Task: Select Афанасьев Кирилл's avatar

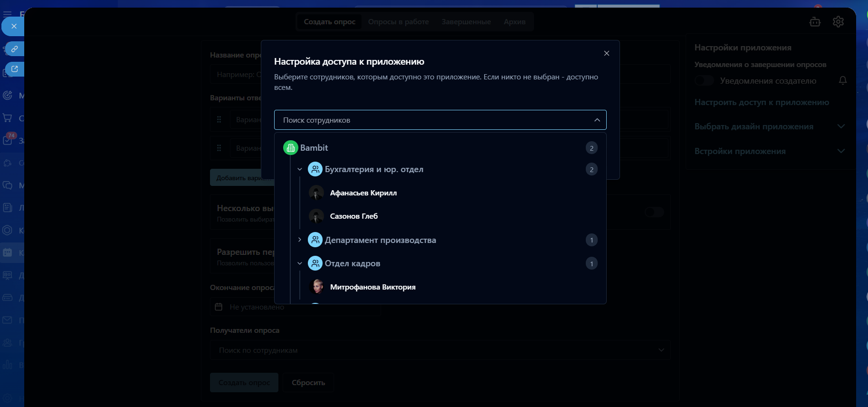Action: point(316,193)
